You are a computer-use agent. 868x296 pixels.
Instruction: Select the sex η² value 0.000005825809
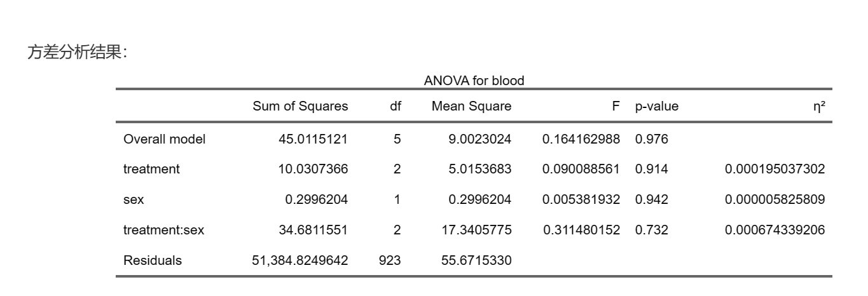pyautogui.click(x=775, y=199)
